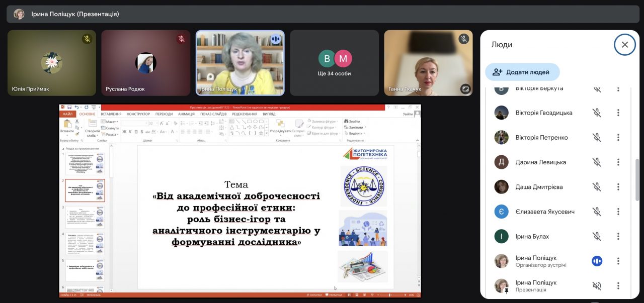Toggle the microphone icon beside Ірина Булах
The height and width of the screenshot is (303, 644).
[597, 236]
